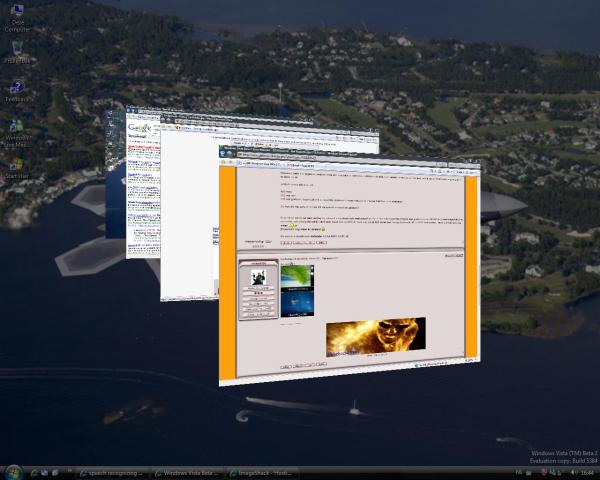
Task: Click the forum user's avatar picture
Action: [x=258, y=277]
